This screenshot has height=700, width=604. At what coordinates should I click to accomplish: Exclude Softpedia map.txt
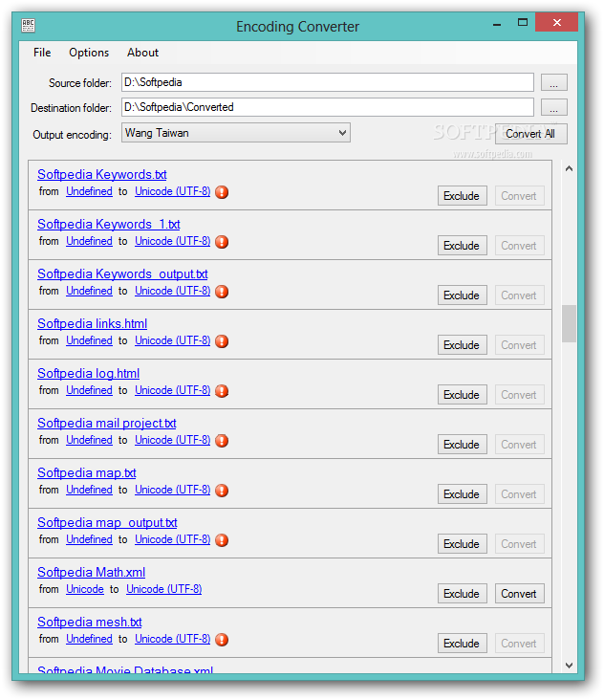[463, 494]
